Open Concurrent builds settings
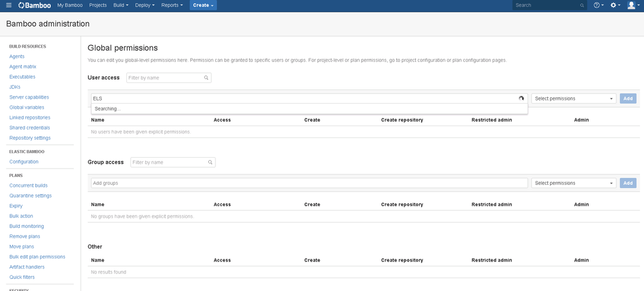The width and height of the screenshot is (644, 291). point(28,185)
